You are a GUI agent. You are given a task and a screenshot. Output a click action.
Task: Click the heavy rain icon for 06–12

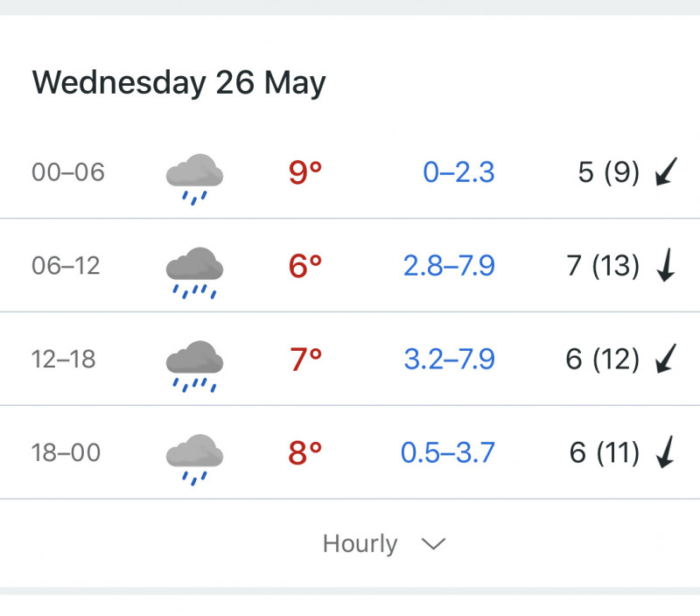tap(194, 273)
